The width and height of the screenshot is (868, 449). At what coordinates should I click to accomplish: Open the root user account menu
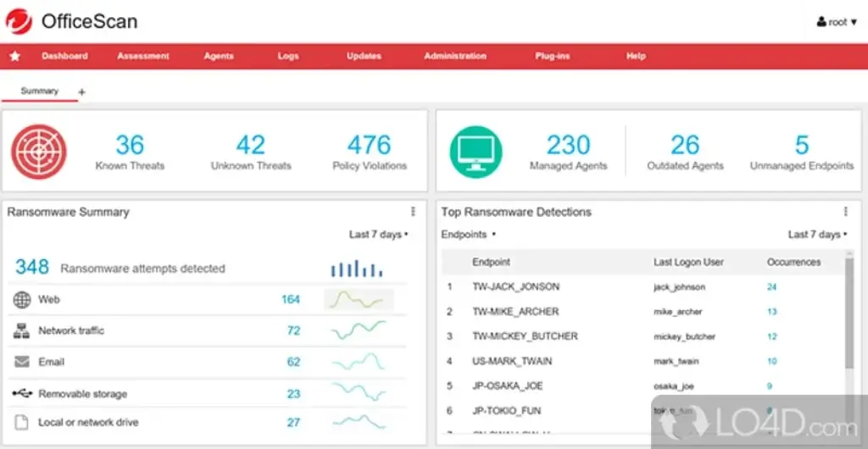[x=837, y=22]
